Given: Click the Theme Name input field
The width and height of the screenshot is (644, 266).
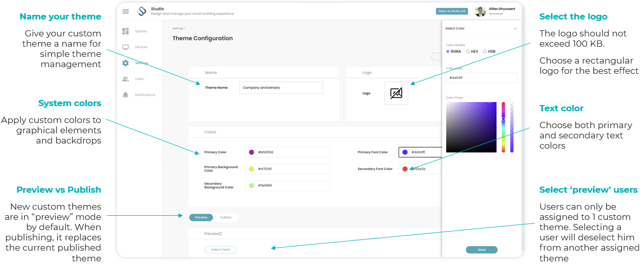Looking at the screenshot, I should (x=281, y=88).
